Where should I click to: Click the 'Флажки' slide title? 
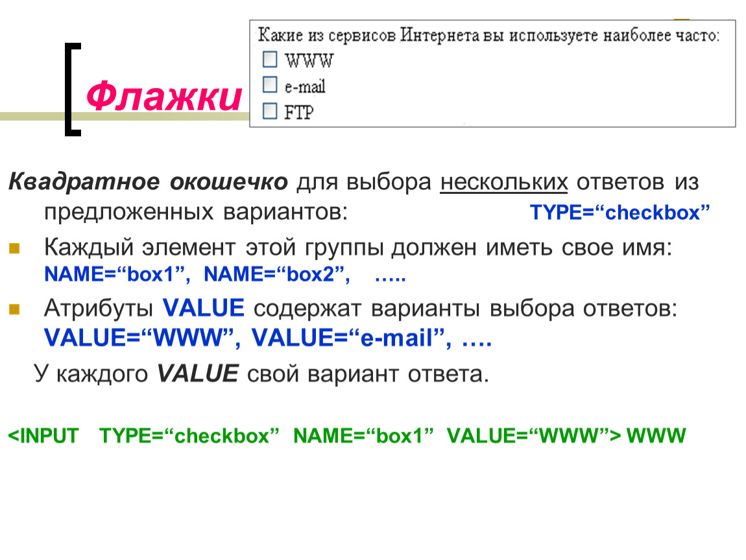coord(163,97)
